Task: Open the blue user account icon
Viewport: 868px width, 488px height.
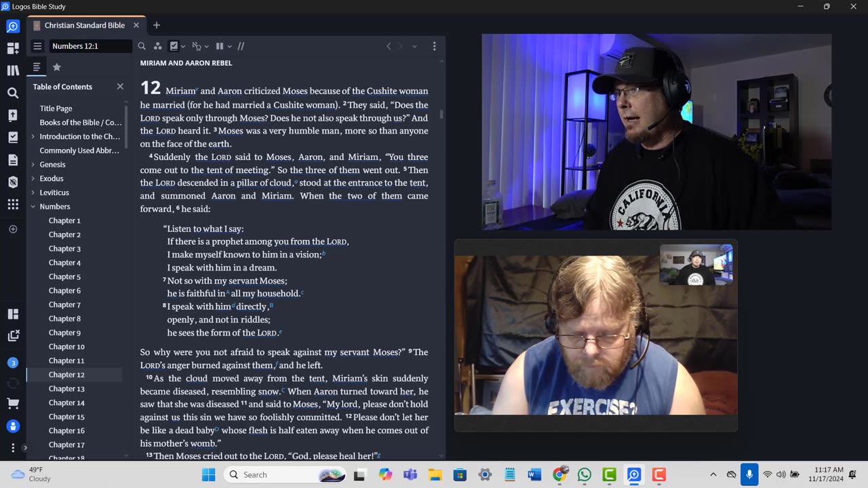Action: (13, 426)
